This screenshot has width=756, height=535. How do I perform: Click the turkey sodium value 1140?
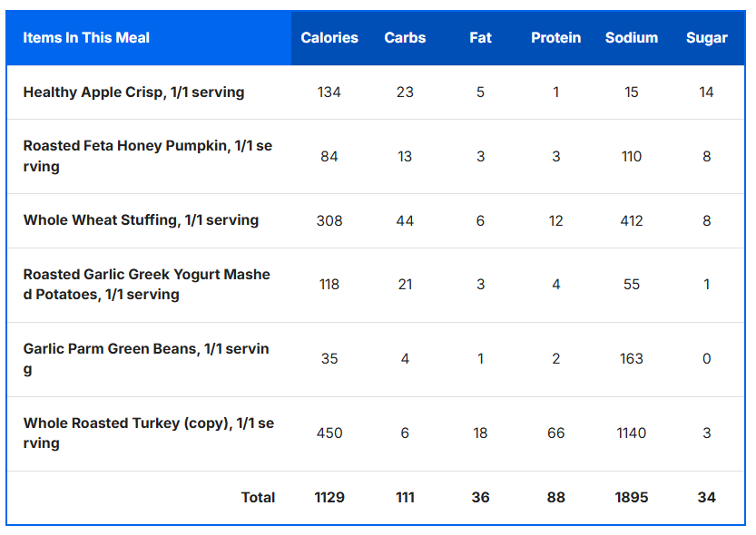coord(632,433)
